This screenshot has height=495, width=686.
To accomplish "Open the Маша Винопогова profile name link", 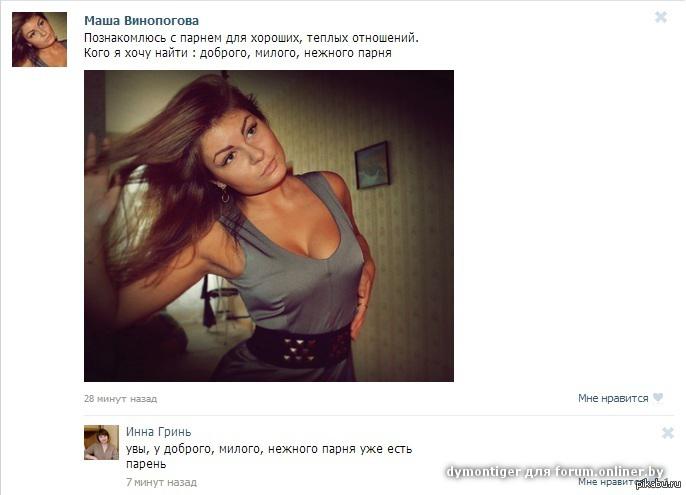I will coord(141,21).
